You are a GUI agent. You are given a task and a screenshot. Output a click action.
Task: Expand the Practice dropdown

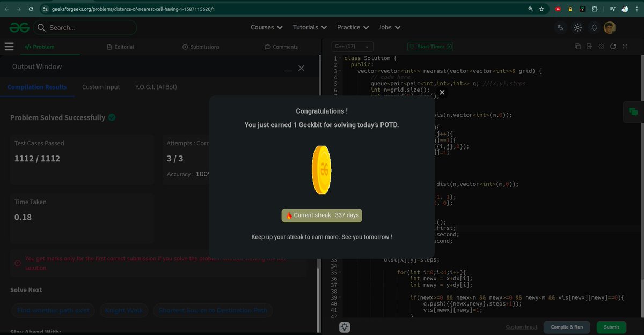353,27
